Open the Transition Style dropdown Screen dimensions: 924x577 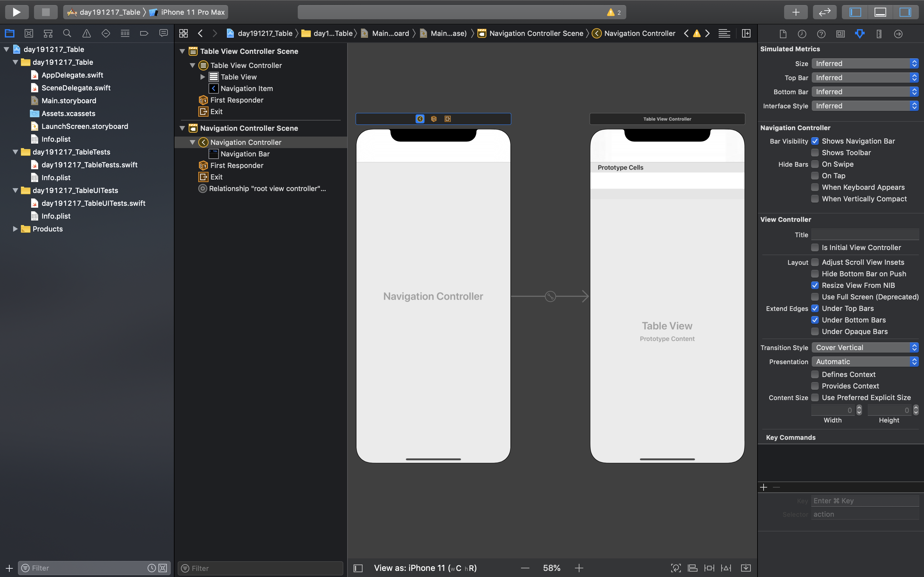click(865, 347)
